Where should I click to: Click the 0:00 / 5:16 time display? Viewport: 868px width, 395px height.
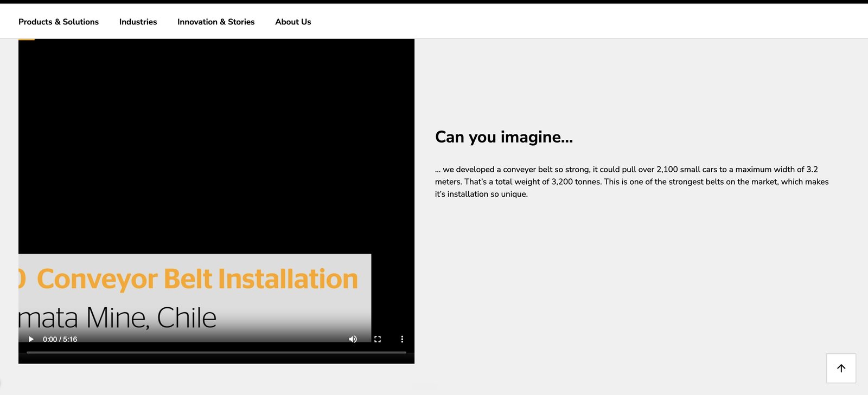pyautogui.click(x=60, y=339)
